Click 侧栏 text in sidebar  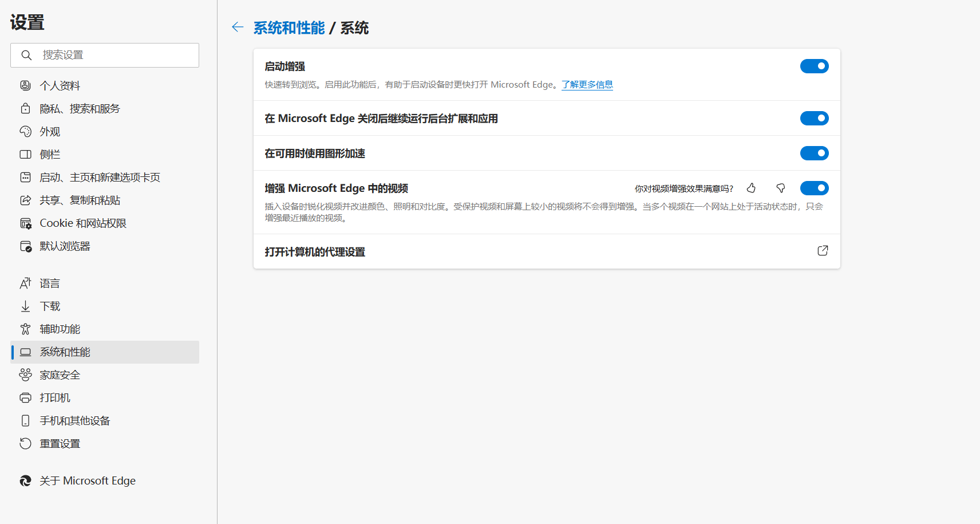coord(50,154)
